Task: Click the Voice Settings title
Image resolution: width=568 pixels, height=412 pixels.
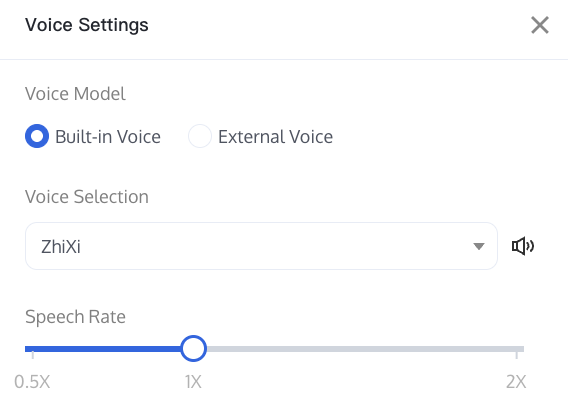Action: [x=87, y=25]
